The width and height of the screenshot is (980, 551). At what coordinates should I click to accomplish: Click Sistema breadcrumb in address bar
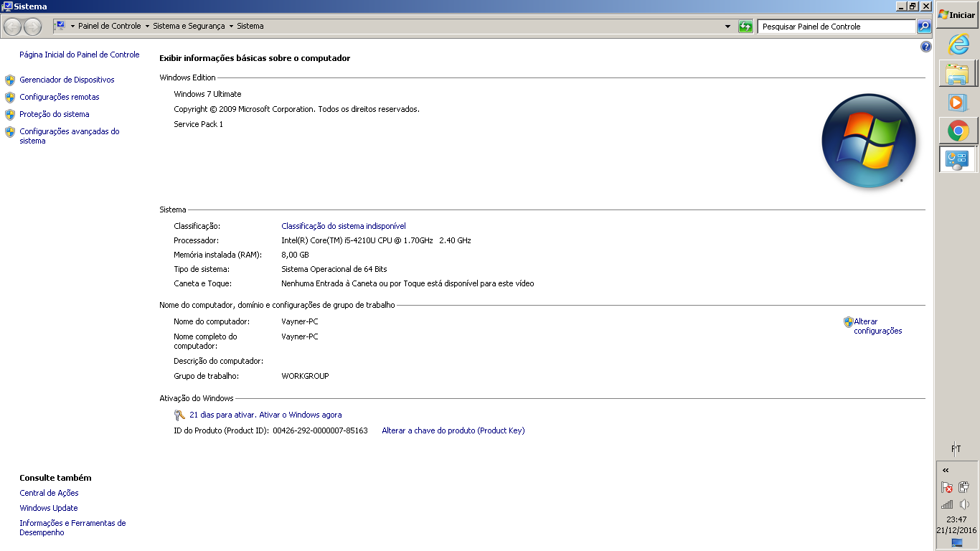tap(250, 26)
